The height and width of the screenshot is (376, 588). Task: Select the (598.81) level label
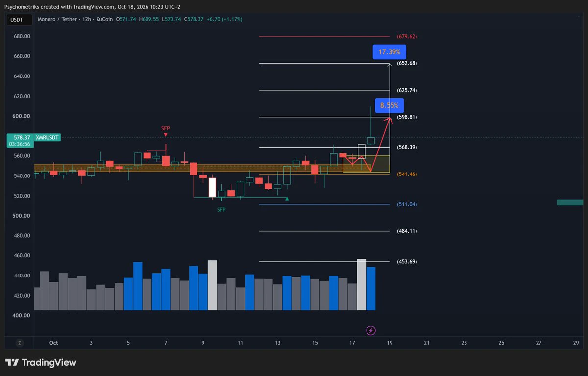coord(407,117)
